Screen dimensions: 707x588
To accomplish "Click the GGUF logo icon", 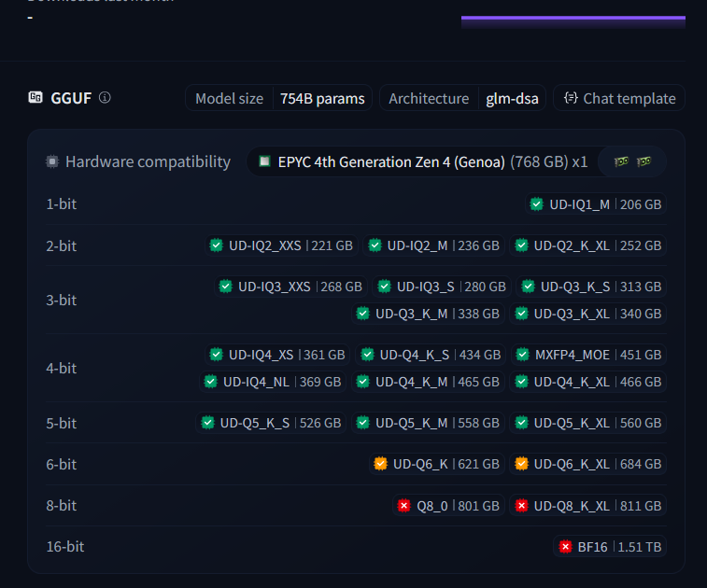I will click(35, 97).
